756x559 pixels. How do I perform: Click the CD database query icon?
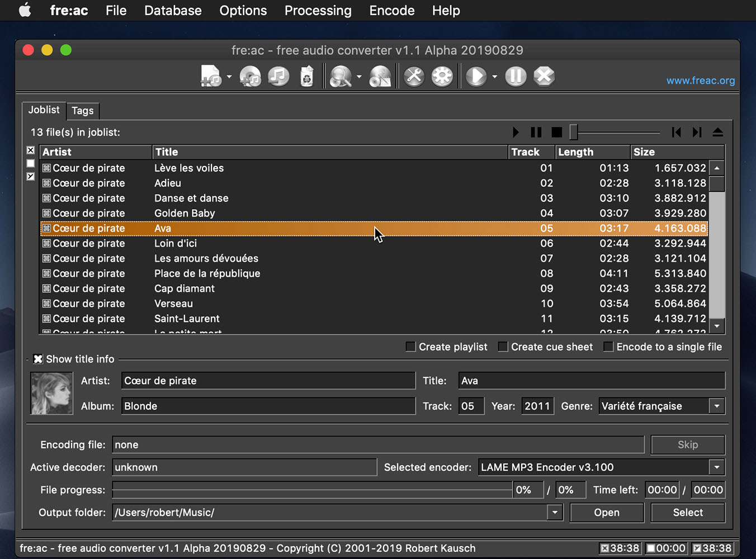[x=340, y=76]
